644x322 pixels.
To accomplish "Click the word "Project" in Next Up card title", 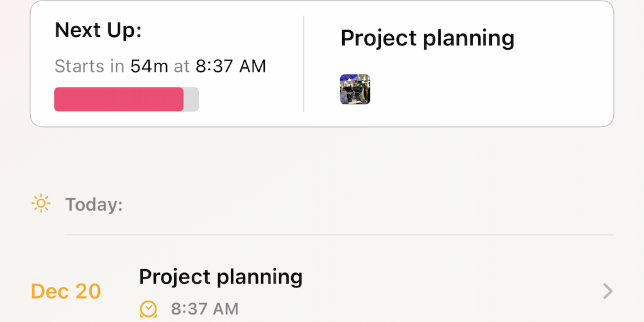I will tap(379, 38).
